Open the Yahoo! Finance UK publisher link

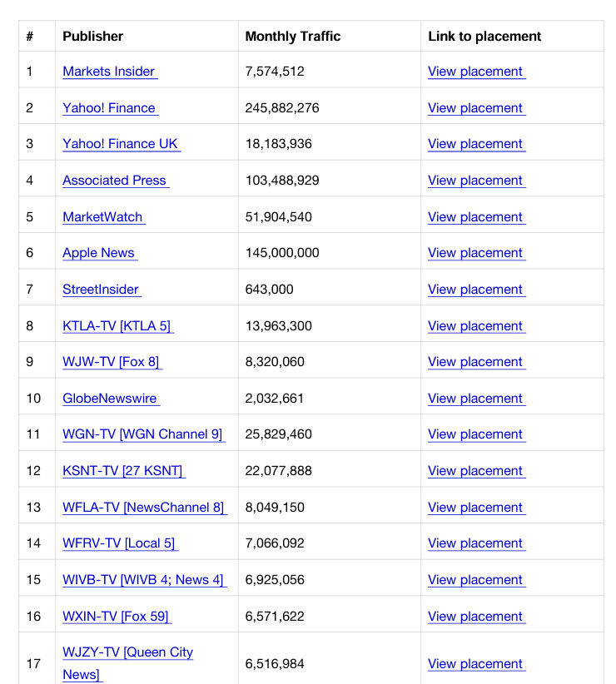point(122,143)
